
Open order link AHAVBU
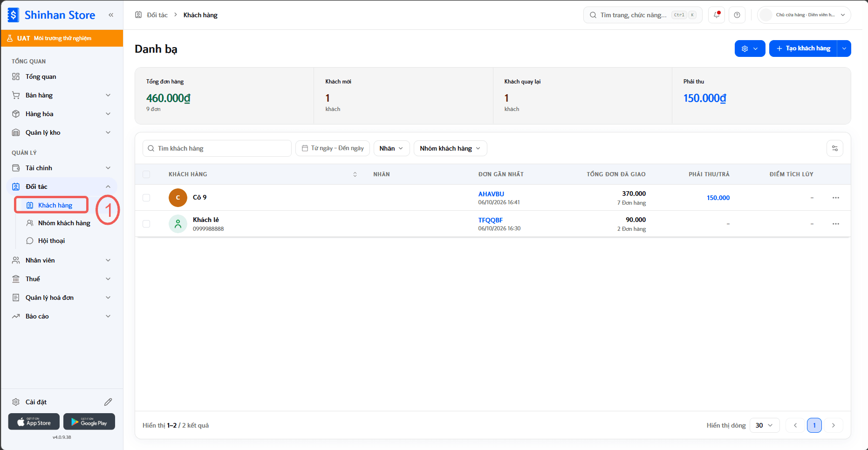click(x=491, y=194)
